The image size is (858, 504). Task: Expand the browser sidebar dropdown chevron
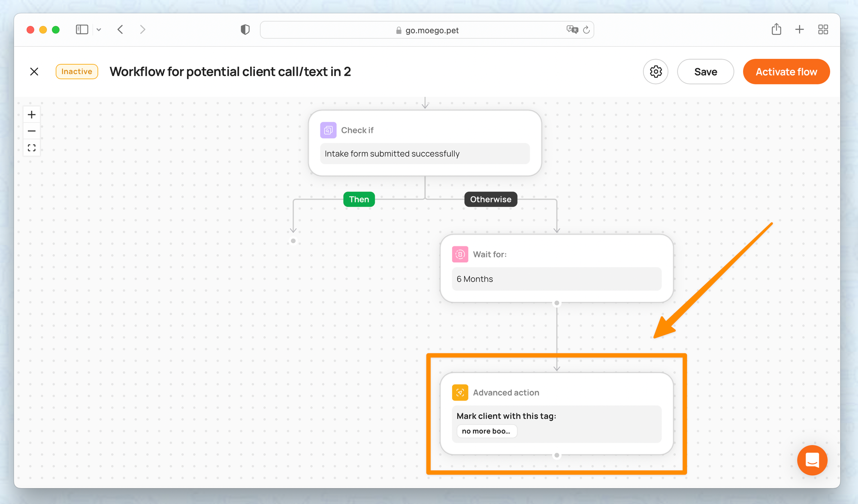tap(99, 30)
